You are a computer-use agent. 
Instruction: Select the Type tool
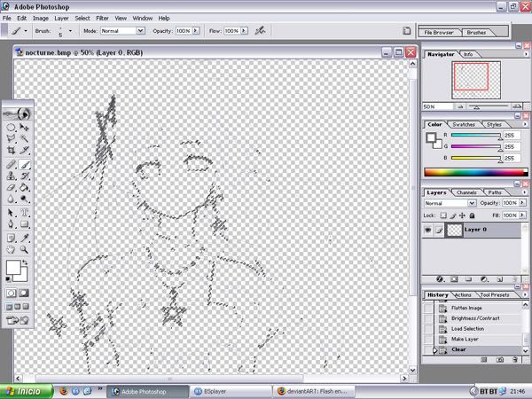[24, 213]
